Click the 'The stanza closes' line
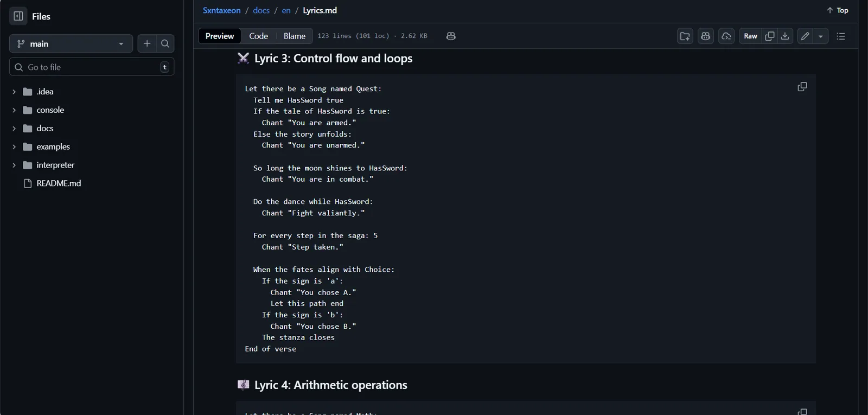Viewport: 868px width, 415px height. tap(298, 338)
